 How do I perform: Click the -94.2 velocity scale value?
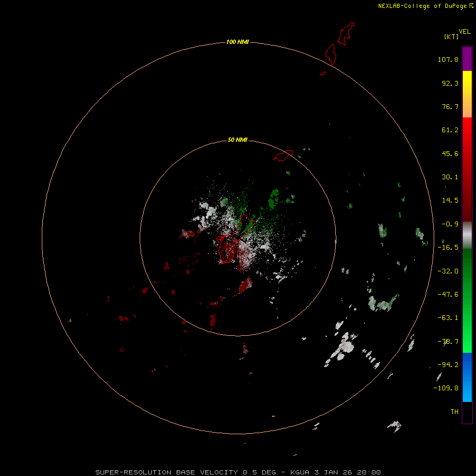pyautogui.click(x=448, y=365)
